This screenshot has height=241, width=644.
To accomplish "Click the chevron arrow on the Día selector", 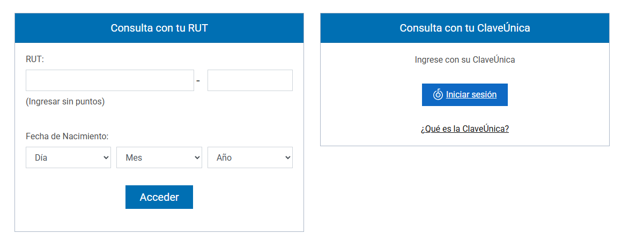I will coord(105,157).
